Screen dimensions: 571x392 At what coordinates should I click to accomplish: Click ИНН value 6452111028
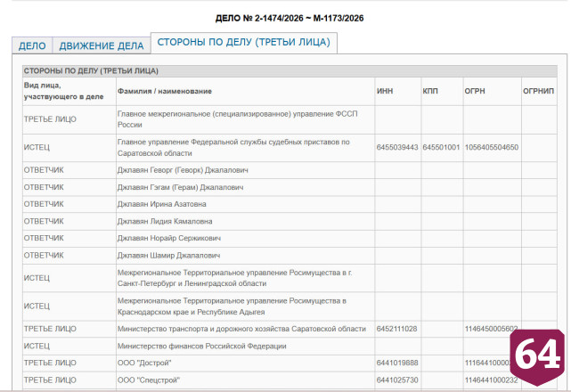pyautogui.click(x=396, y=329)
